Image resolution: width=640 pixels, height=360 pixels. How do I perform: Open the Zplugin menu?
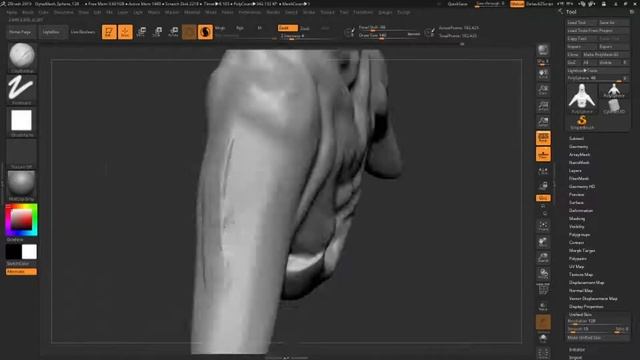click(385, 12)
